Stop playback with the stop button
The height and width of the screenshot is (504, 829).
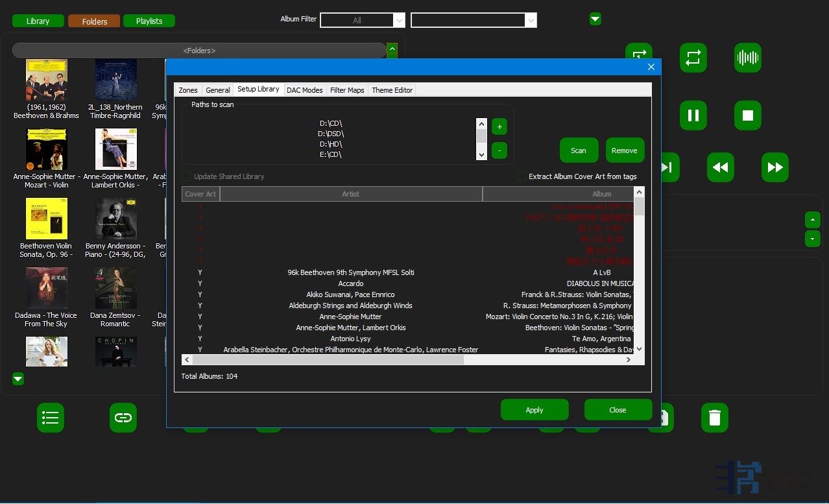click(x=747, y=115)
